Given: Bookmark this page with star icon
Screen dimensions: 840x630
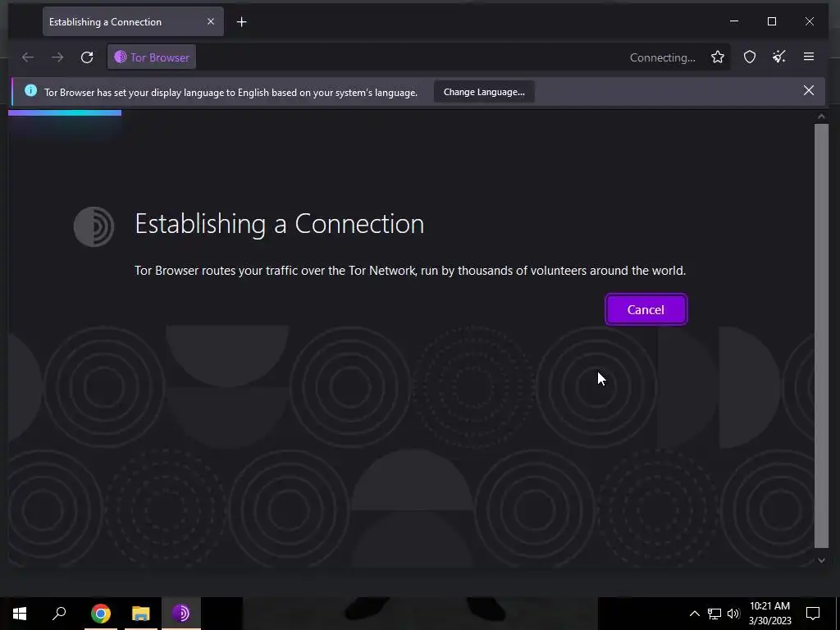Looking at the screenshot, I should coord(717,57).
